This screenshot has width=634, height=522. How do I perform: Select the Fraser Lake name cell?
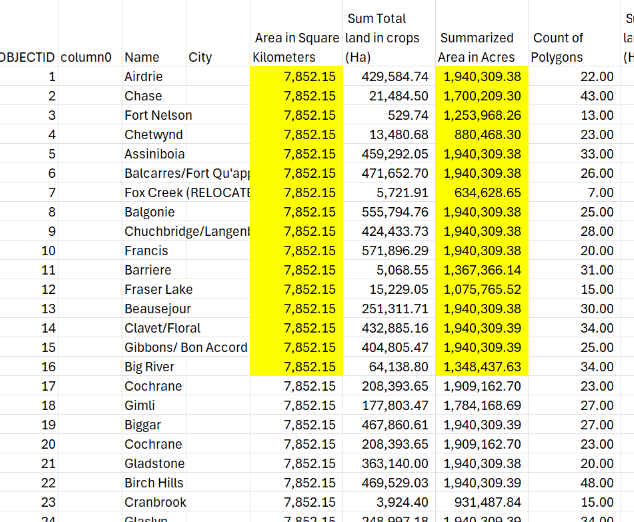pos(158,290)
